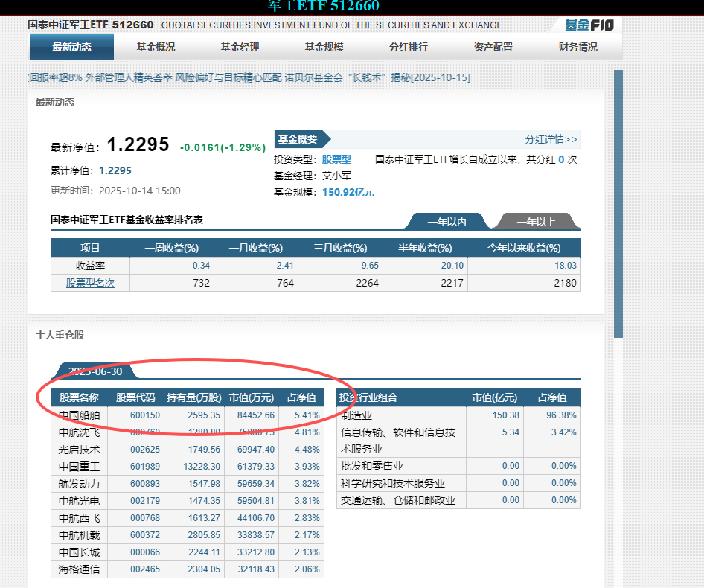Click the 股票型 investment type link

coord(336,159)
